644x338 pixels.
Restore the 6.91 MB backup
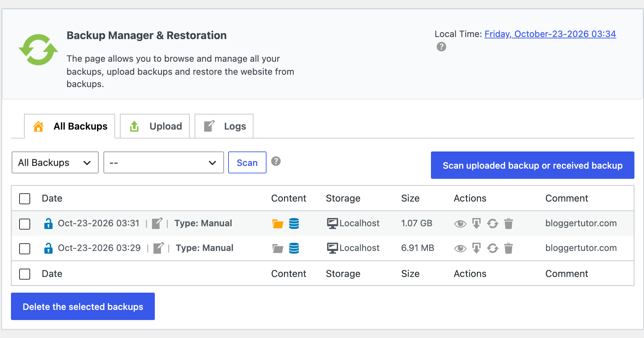493,248
